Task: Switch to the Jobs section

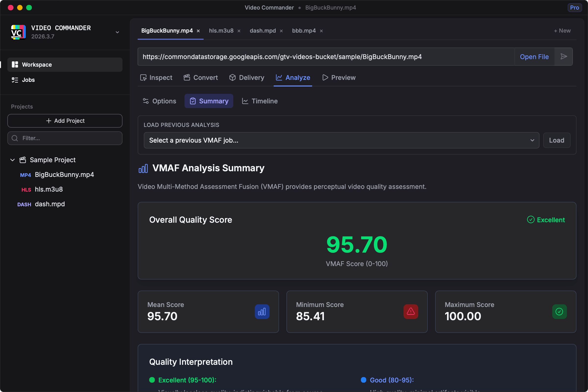Action: coord(28,80)
